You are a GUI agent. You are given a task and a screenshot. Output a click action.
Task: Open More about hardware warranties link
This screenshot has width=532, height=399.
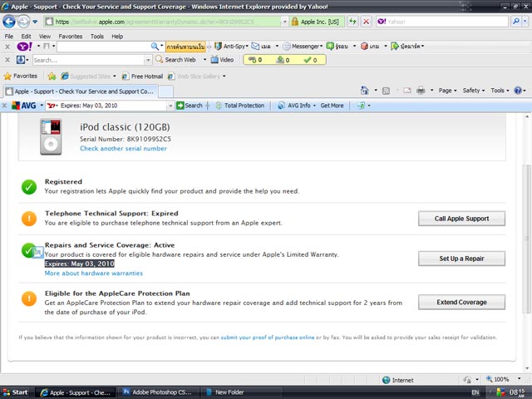pos(94,273)
